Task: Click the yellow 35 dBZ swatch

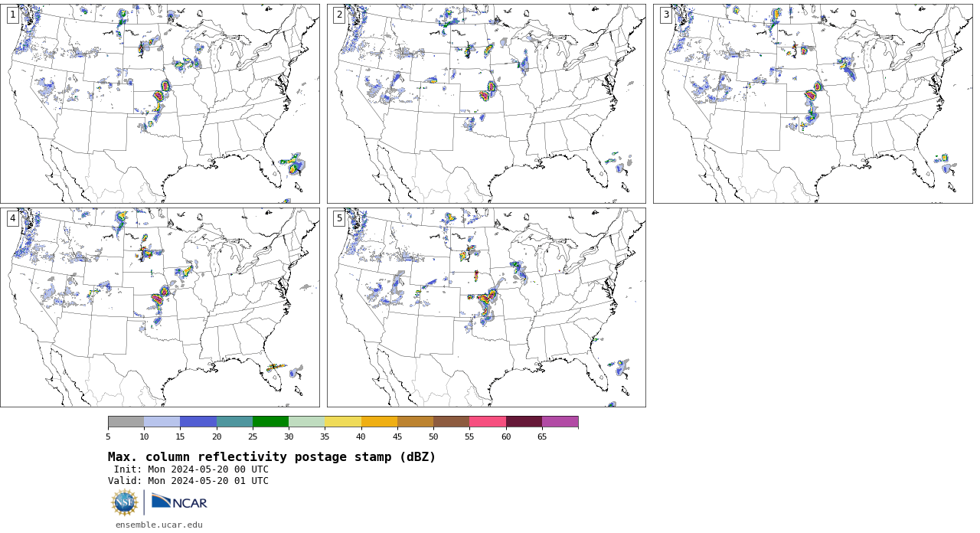Action: coord(343,422)
